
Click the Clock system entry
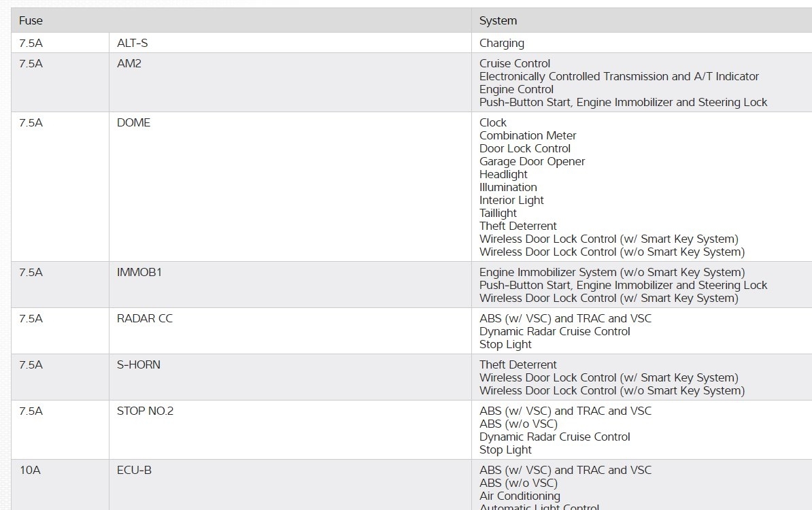492,122
